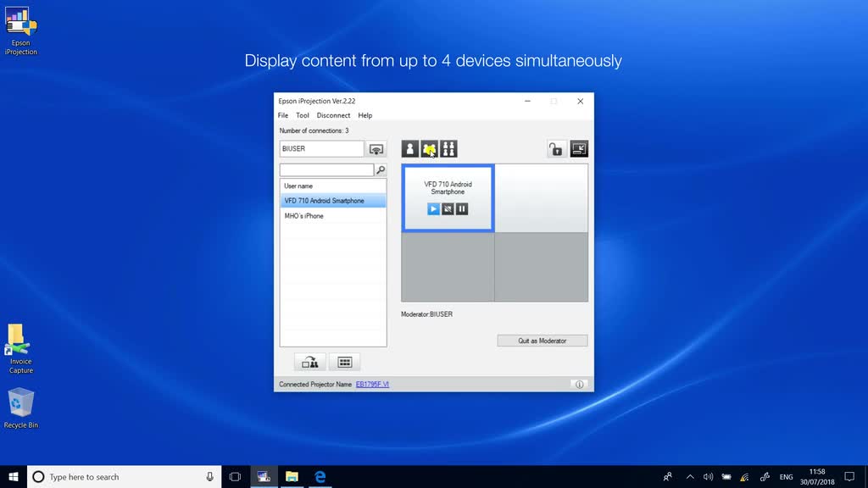This screenshot has height=488, width=868.
Task: Select the grey bottom-left projection panel
Action: click(x=448, y=267)
